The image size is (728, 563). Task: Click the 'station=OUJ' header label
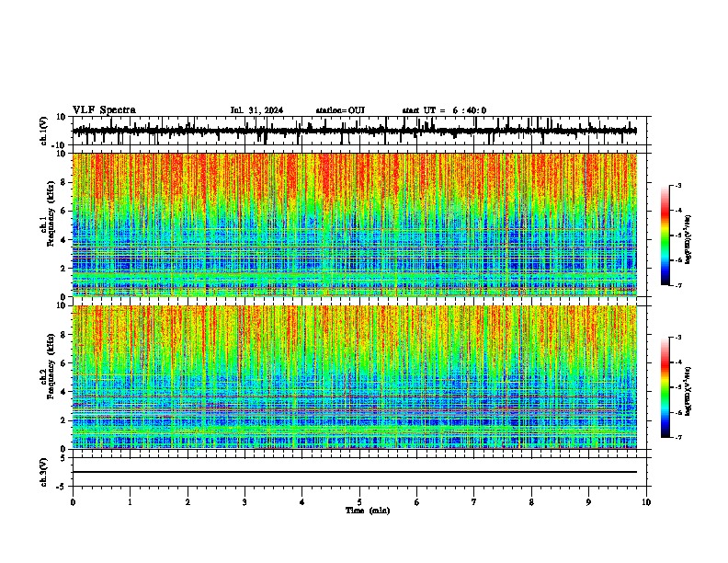(340, 110)
